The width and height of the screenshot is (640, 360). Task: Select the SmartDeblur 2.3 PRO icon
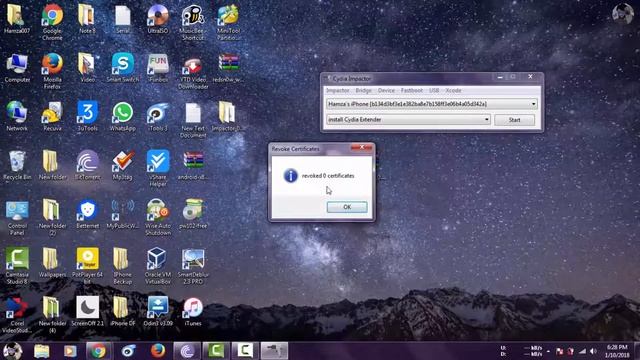coord(193,266)
